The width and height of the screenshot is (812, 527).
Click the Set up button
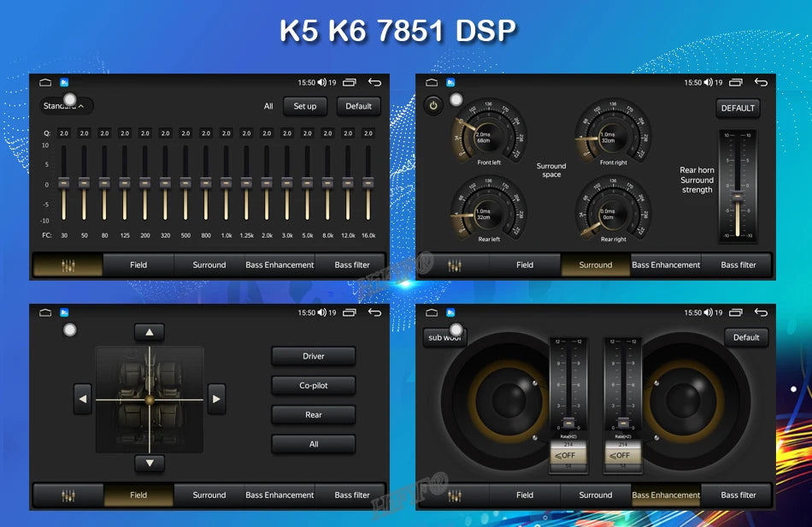tap(305, 106)
